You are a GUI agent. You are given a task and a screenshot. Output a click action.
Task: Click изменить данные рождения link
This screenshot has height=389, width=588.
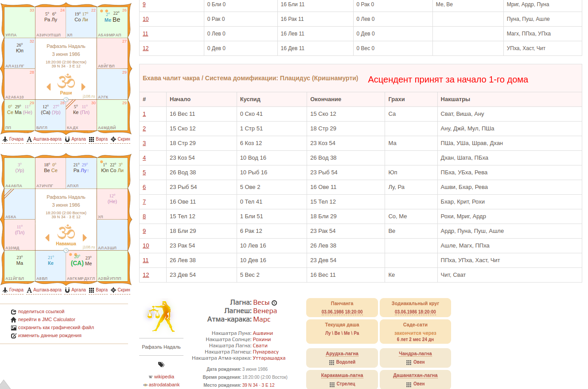50,336
